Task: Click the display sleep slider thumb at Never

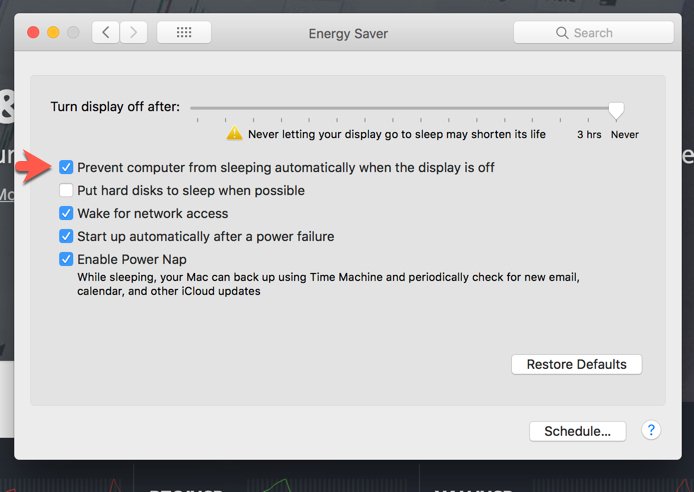Action: [616, 111]
